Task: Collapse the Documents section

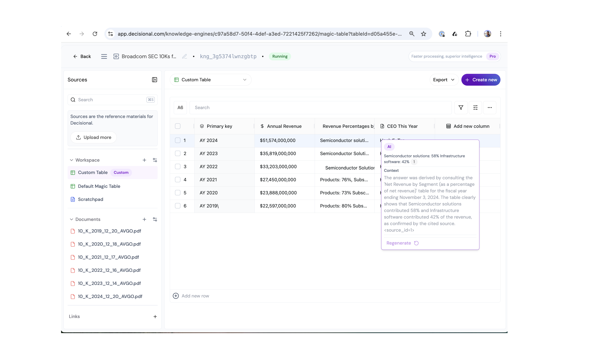Action: pos(71,219)
